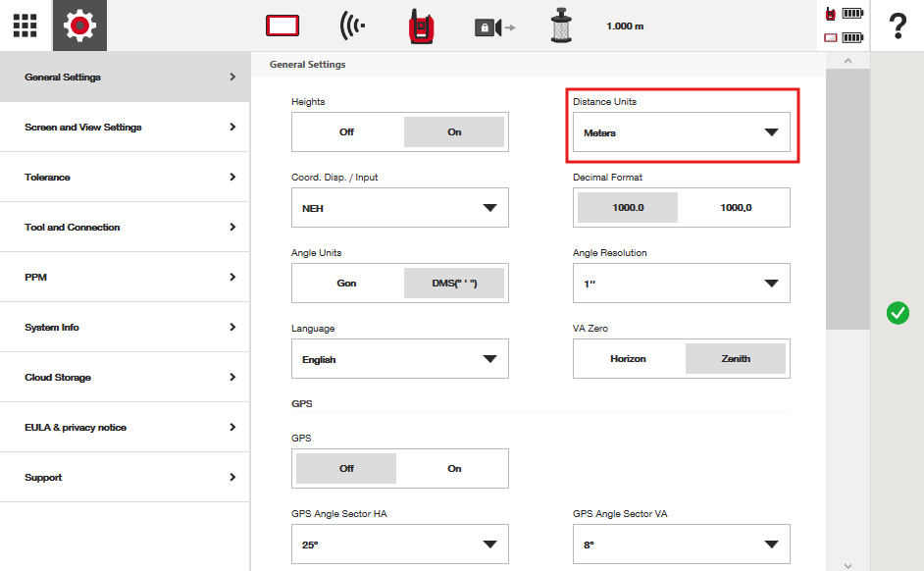
Task: Turn Heights off
Action: (346, 132)
